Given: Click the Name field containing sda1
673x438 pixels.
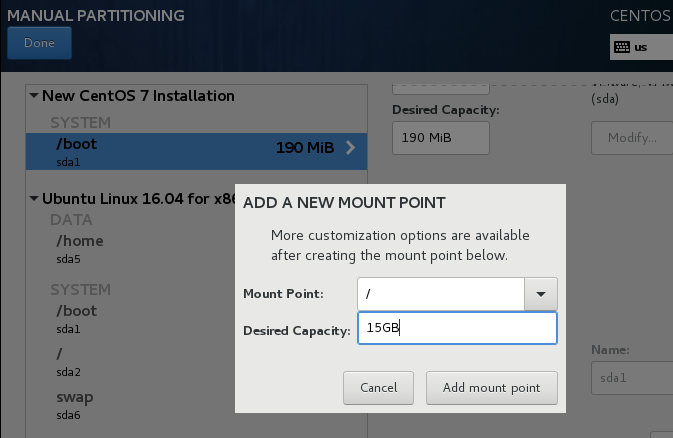Looking at the screenshot, I should (x=632, y=378).
